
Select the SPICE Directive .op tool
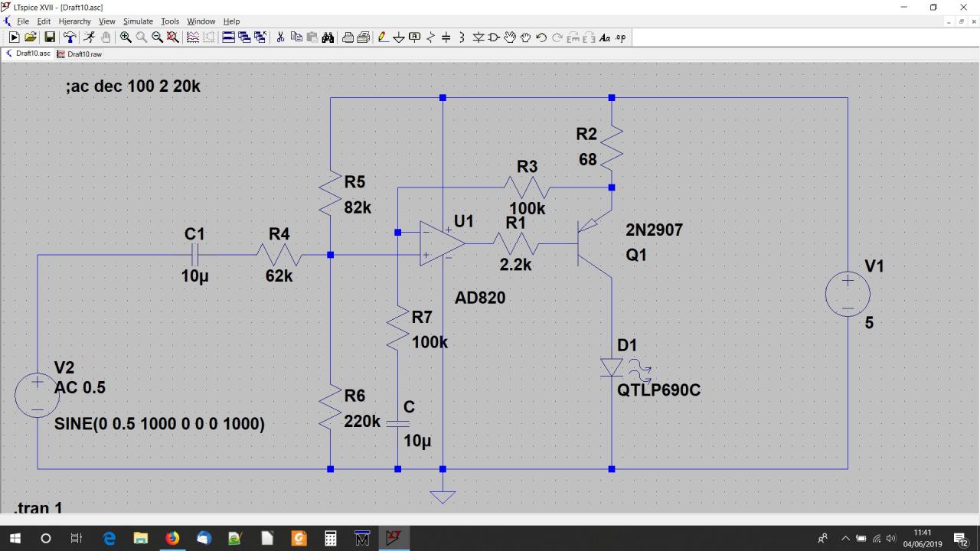tap(620, 37)
